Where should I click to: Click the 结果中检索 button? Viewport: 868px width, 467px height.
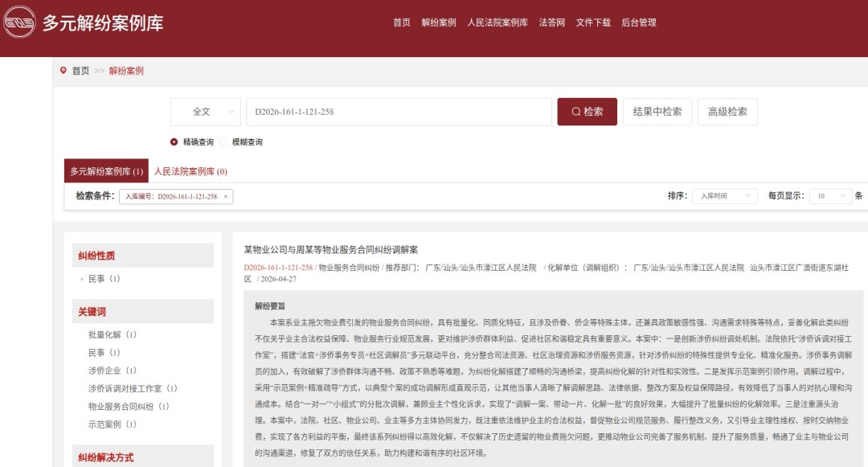tap(657, 112)
